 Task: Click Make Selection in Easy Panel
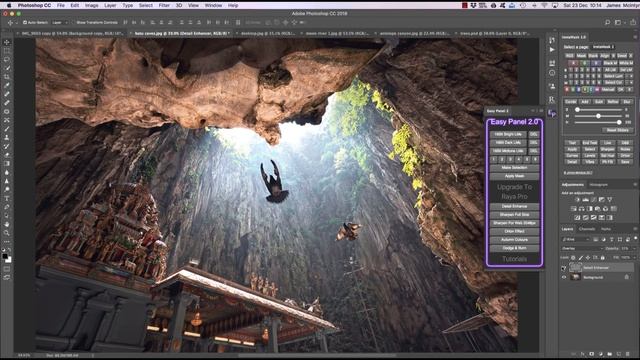click(514, 168)
